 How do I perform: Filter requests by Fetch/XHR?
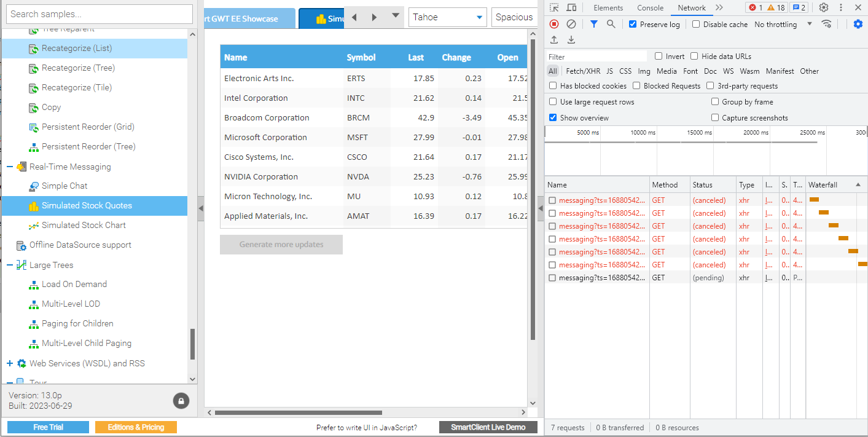583,71
